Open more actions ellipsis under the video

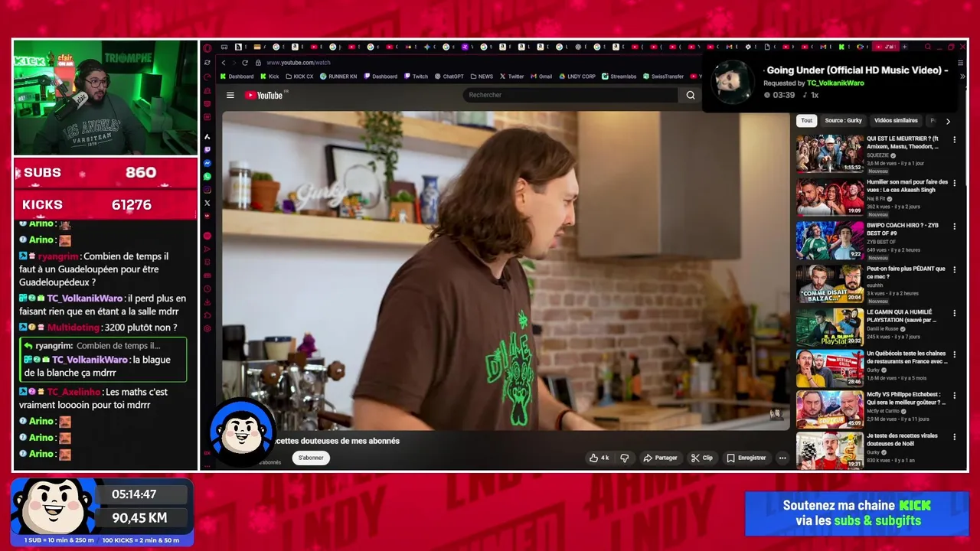(782, 458)
